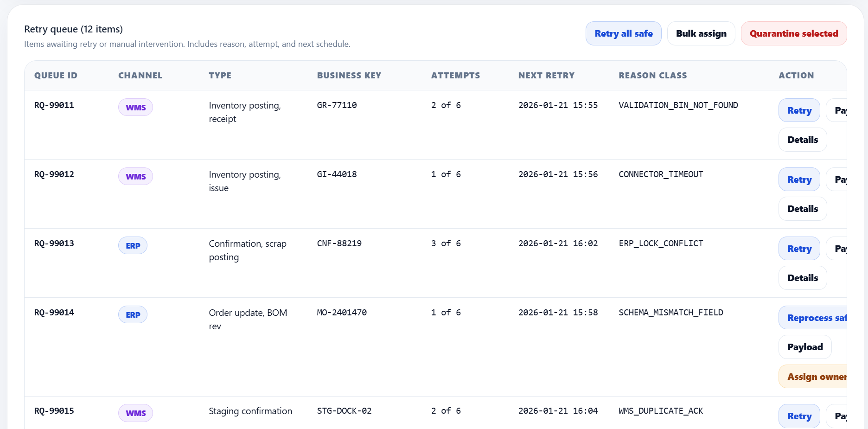
Task: Sort by Queue ID column header
Action: [56, 76]
